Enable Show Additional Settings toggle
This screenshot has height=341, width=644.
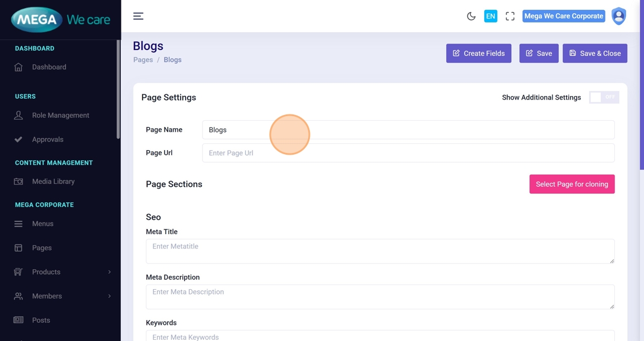click(604, 98)
